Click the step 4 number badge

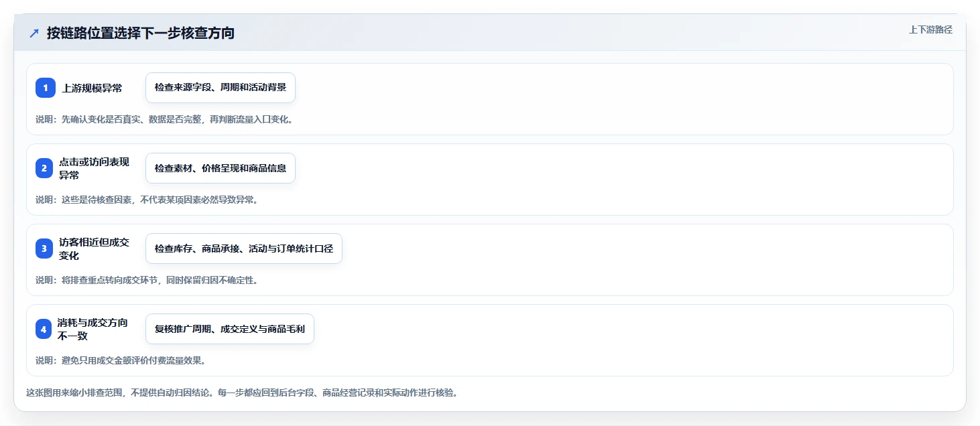pyautogui.click(x=44, y=329)
